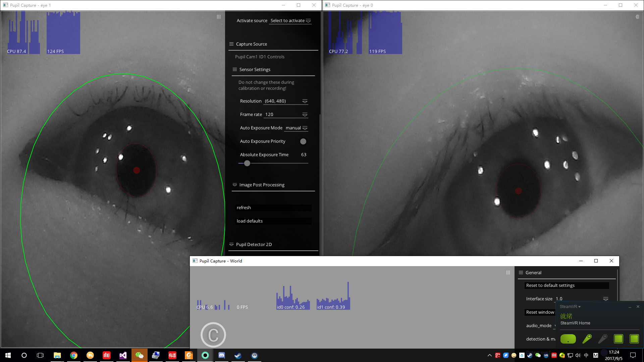This screenshot has height=362, width=644.
Task: Click the refresh button
Action: [273, 208]
